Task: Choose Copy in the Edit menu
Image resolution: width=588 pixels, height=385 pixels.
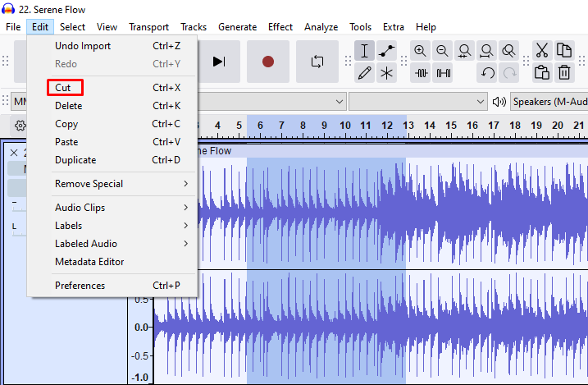Action: [x=112, y=124]
